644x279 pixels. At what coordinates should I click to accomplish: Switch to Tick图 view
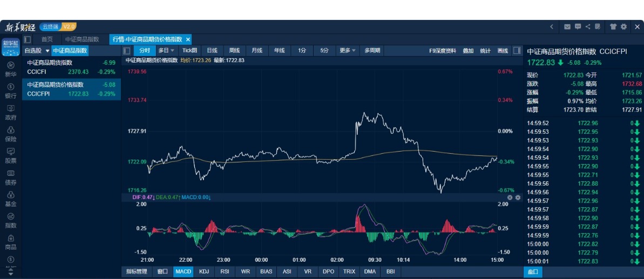(x=190, y=51)
